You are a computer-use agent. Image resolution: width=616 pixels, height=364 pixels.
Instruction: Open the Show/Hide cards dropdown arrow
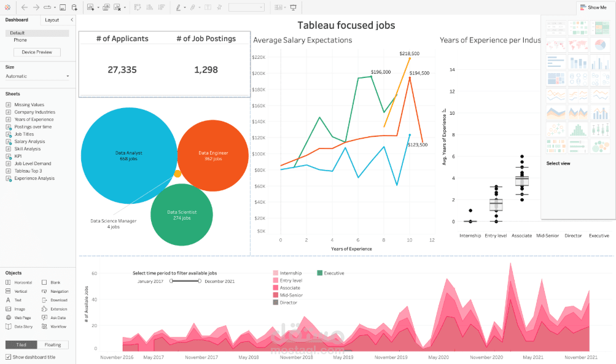click(x=285, y=7)
